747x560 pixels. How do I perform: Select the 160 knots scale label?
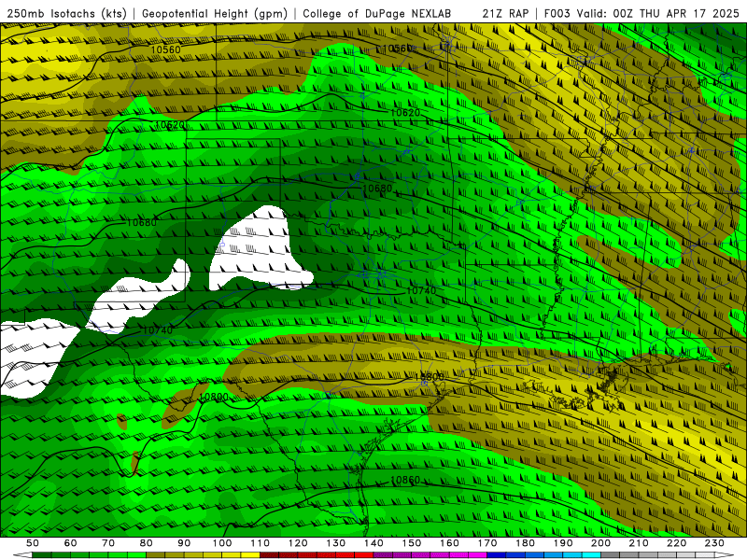(x=449, y=543)
